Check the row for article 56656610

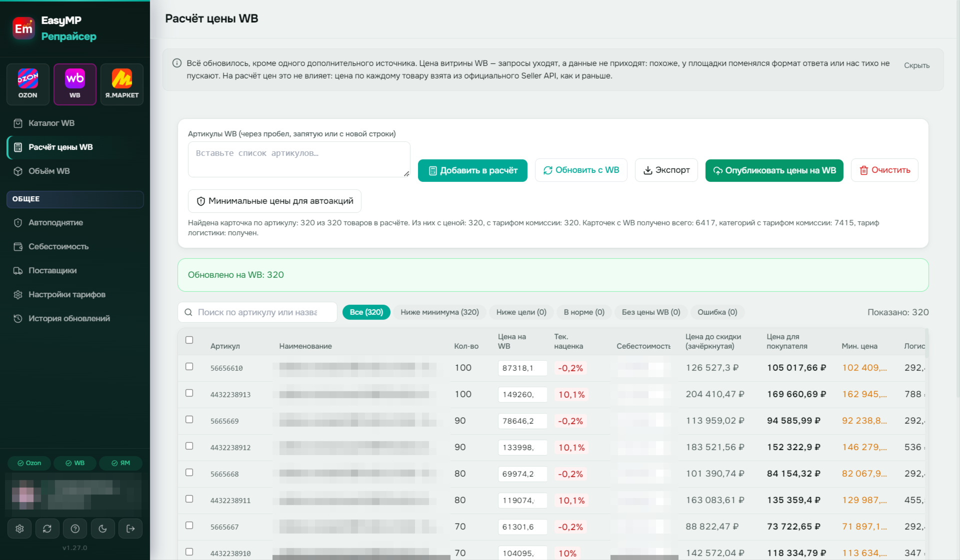pos(189,366)
